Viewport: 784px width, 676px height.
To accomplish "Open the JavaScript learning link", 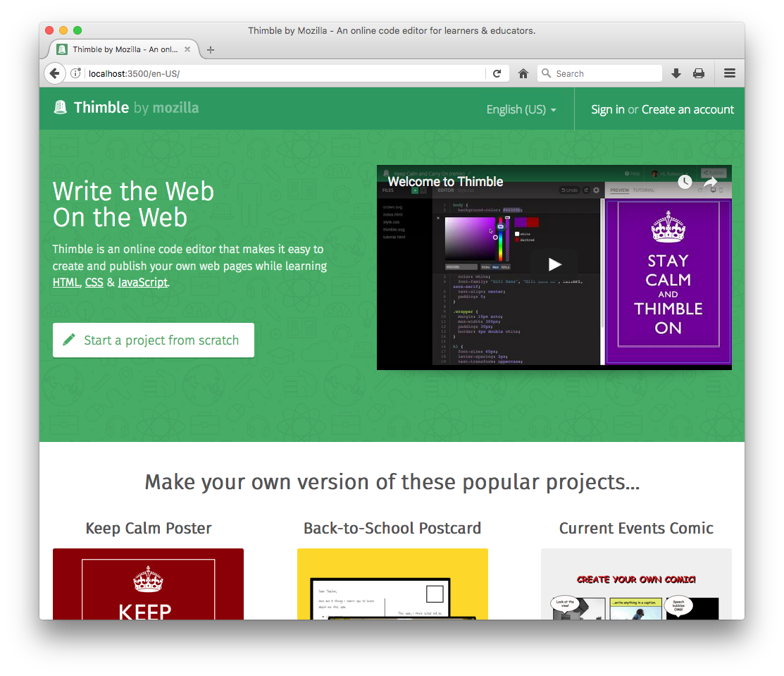I will pos(142,282).
